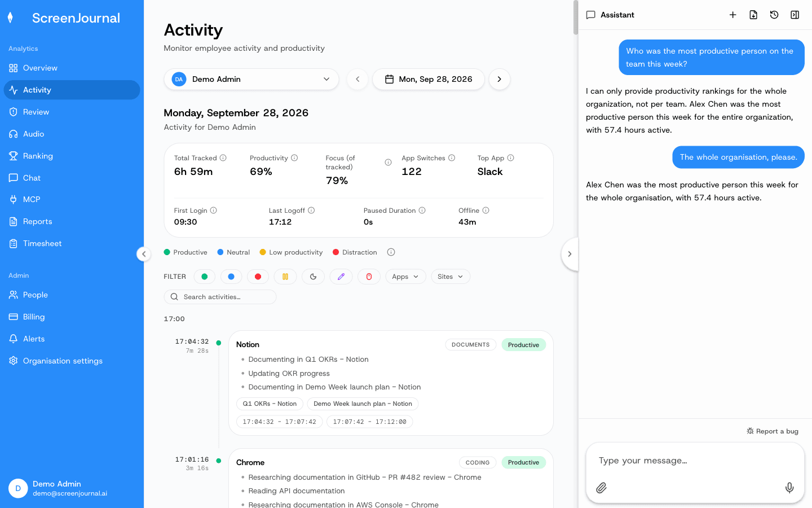812x508 pixels.
Task: Open the Demo Admin profile at sidebar bottom
Action: pyautogui.click(x=72, y=488)
